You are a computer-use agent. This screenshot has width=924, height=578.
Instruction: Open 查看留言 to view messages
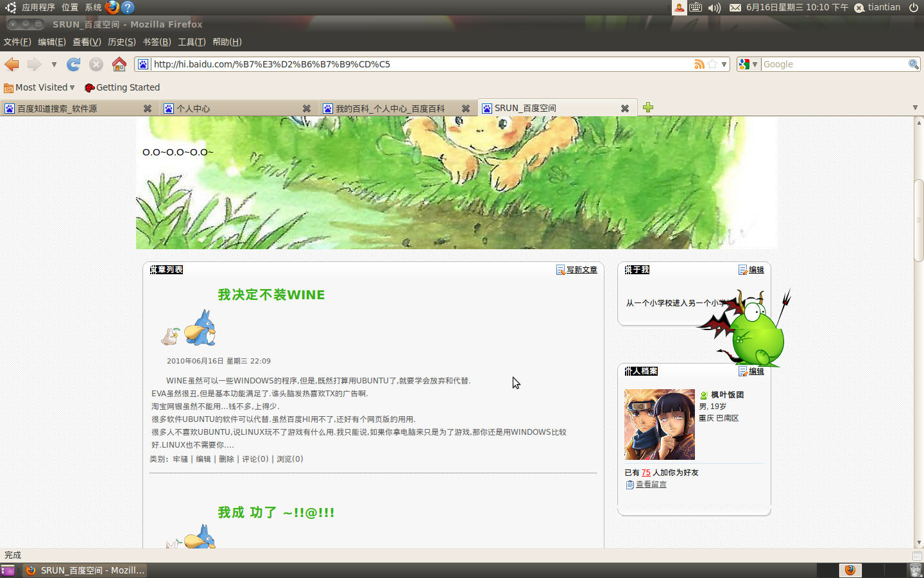651,485
